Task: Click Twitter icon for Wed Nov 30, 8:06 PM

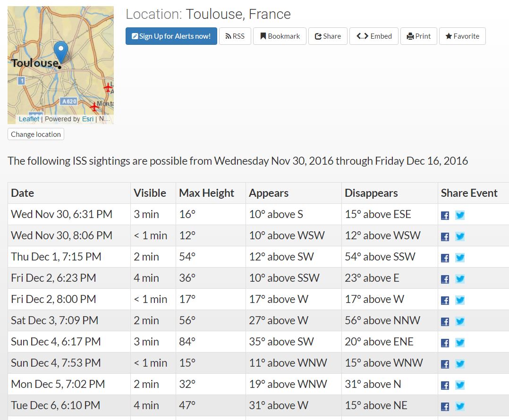Action: 460,236
